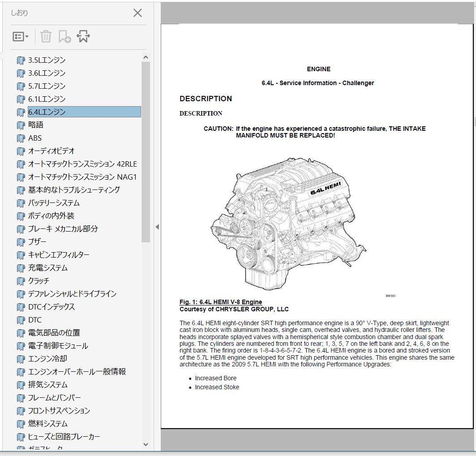Viewport: 476px width, 456px height.
Task: Click the bookmark icon beside 充電システム
Action: click(21, 268)
